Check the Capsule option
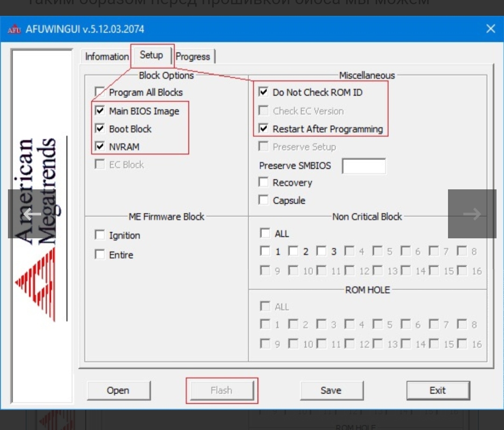The height and width of the screenshot is (430, 504). 263,200
